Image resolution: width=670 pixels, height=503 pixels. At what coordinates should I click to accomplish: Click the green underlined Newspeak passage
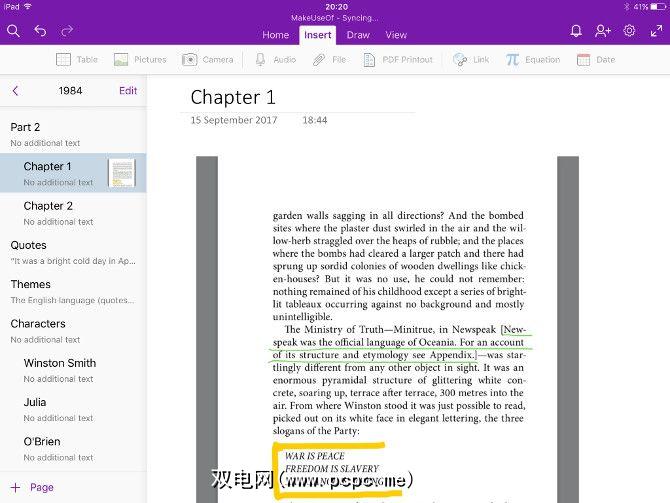pos(399,342)
